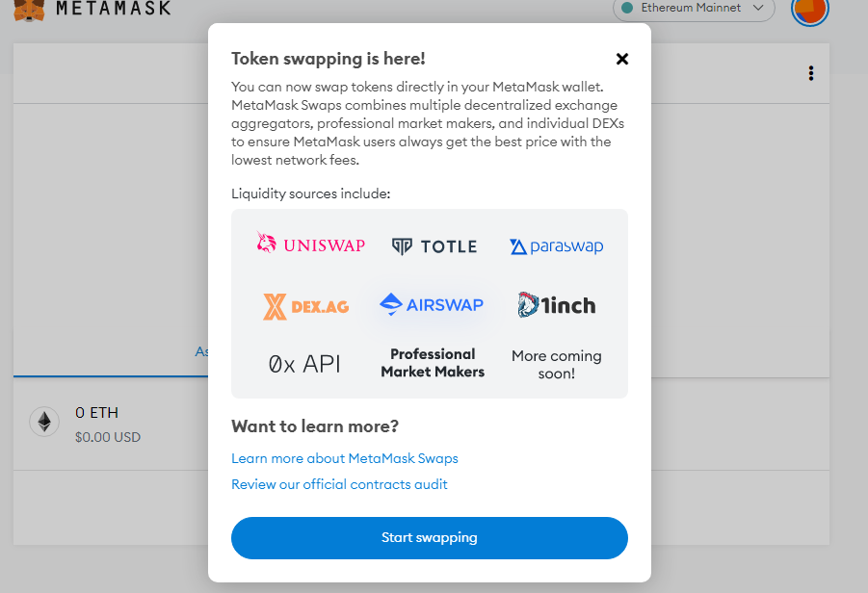Viewport: 868px width, 593px height.
Task: Click the MetaMask fox logo
Action: 30,9
